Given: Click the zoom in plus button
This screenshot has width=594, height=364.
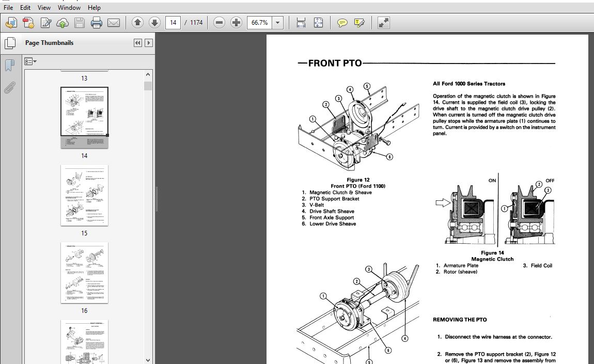Looking at the screenshot, I should 236,23.
